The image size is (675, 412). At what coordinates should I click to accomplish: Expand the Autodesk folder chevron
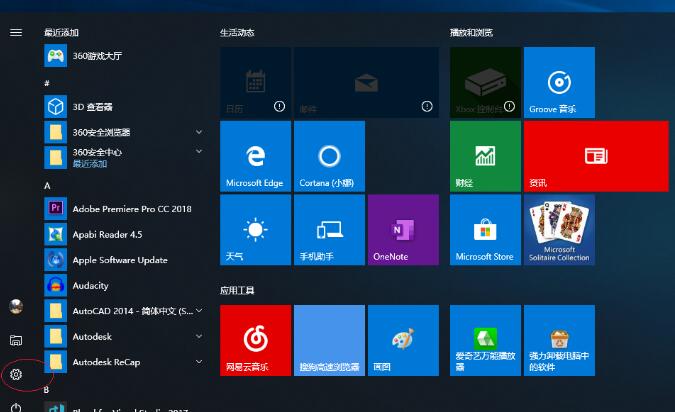click(199, 336)
